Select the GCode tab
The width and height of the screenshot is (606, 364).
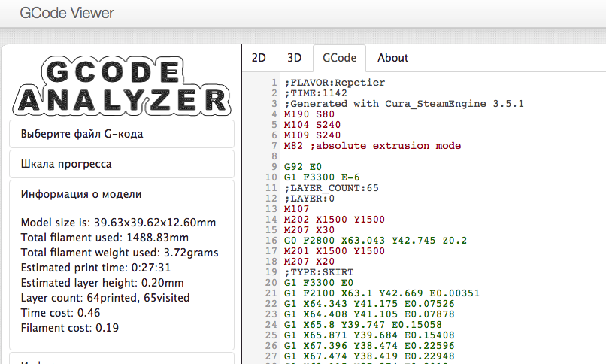[x=339, y=58]
